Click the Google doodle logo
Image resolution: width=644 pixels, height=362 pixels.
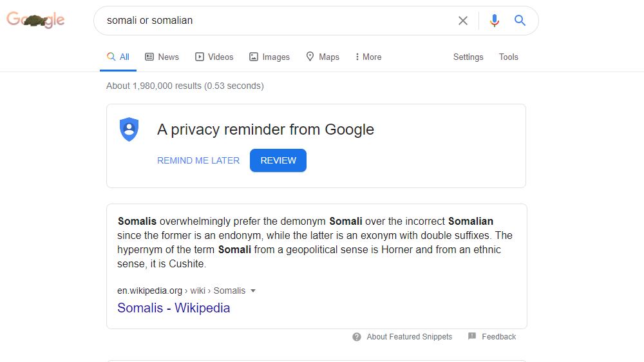click(x=35, y=20)
